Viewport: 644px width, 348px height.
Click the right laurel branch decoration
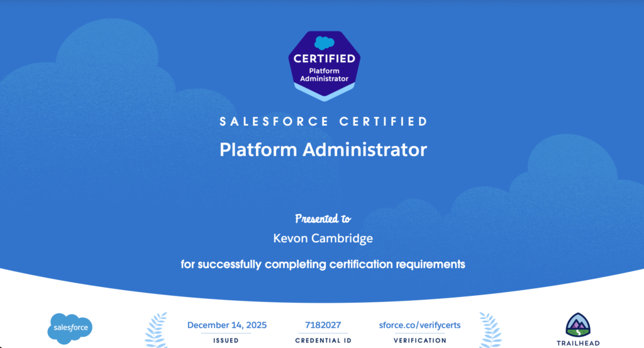tap(491, 329)
